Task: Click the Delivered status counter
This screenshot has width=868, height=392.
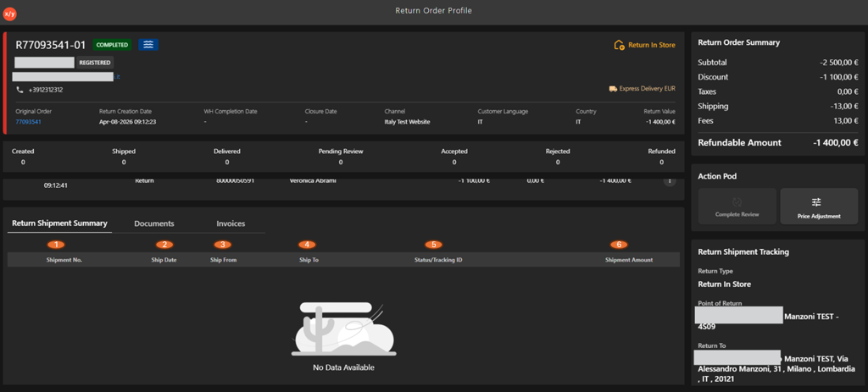Action: (x=227, y=157)
